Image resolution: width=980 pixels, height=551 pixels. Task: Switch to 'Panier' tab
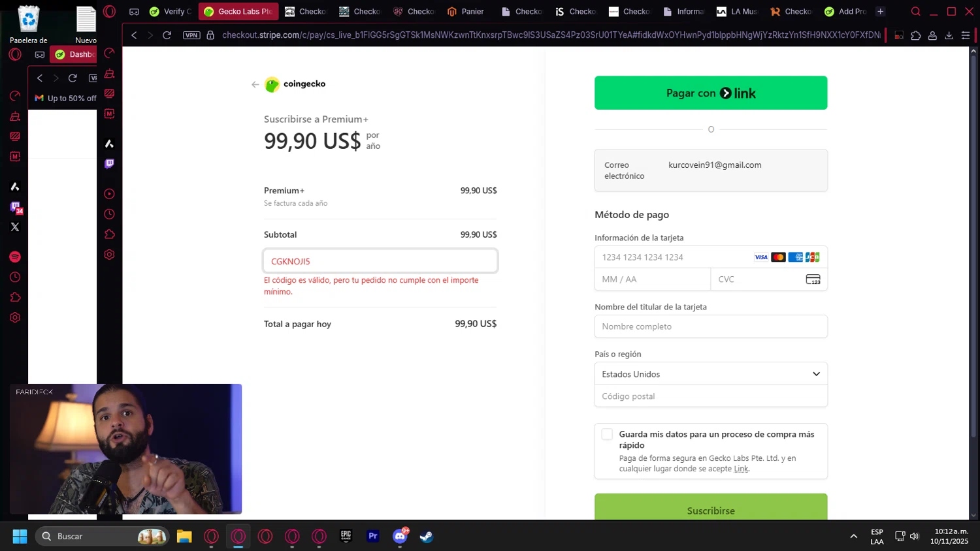click(x=466, y=11)
